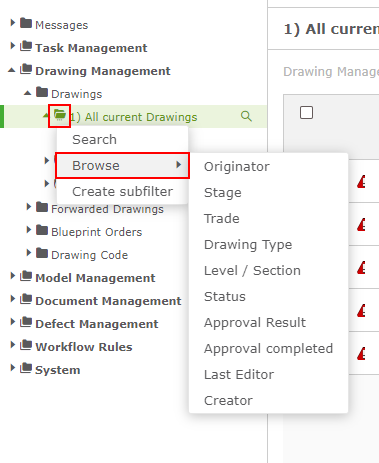Expand the Drawing Code node
The height and width of the screenshot is (463, 379).
(29, 253)
